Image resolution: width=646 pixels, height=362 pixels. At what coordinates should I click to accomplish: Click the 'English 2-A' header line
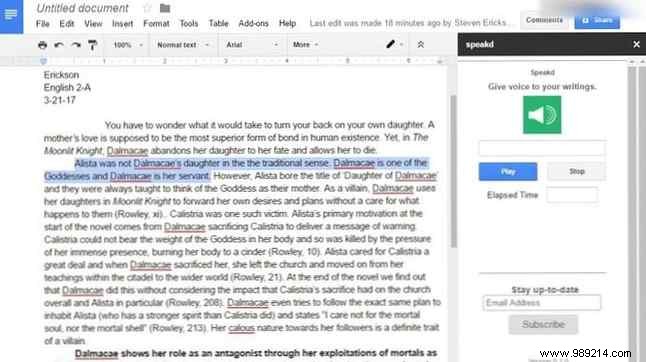pyautogui.click(x=67, y=88)
